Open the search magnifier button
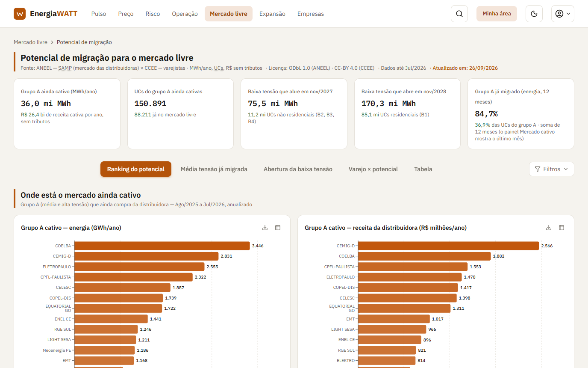Viewport: 588px width, 368px height. [x=459, y=14]
